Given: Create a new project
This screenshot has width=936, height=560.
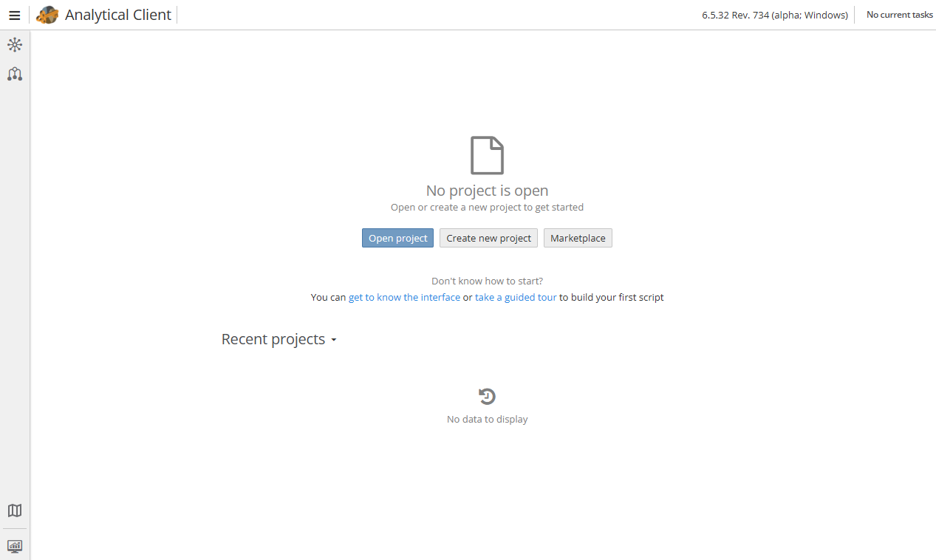Looking at the screenshot, I should [x=488, y=238].
